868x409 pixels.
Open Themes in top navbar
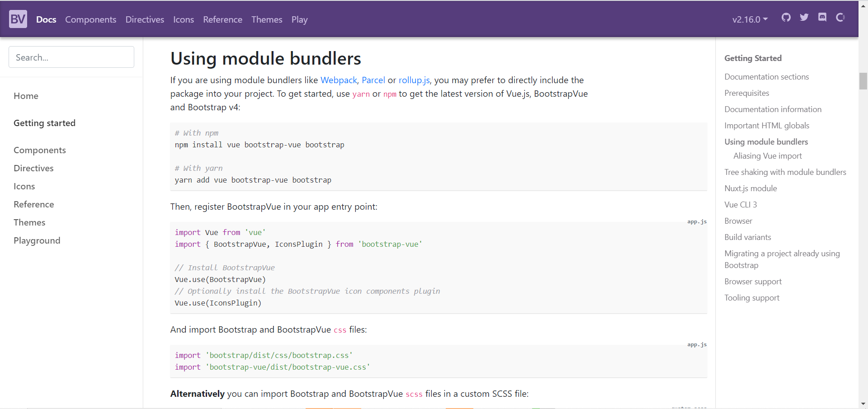click(267, 19)
